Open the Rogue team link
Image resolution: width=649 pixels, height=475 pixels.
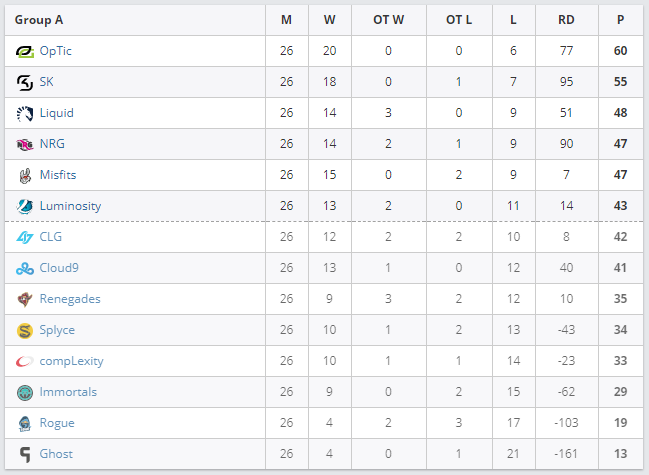(x=57, y=423)
